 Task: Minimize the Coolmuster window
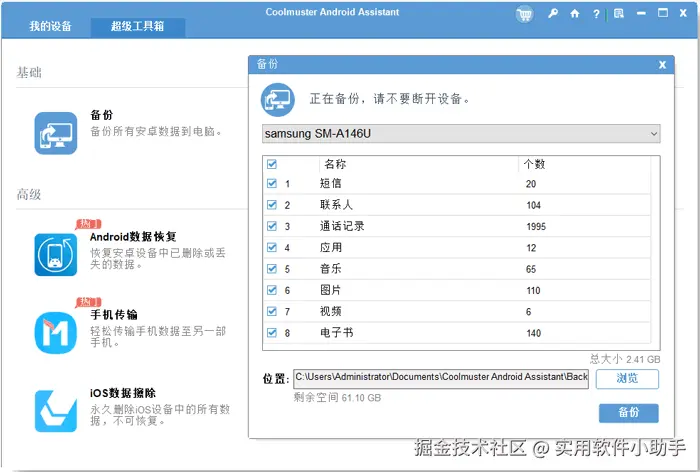[x=641, y=13]
